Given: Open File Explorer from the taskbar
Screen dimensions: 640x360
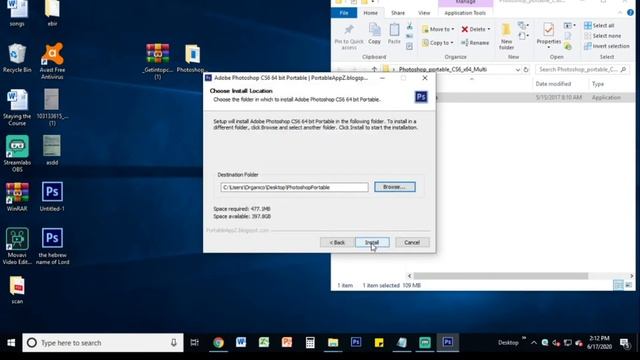Looking at the screenshot, I should click(333, 342).
